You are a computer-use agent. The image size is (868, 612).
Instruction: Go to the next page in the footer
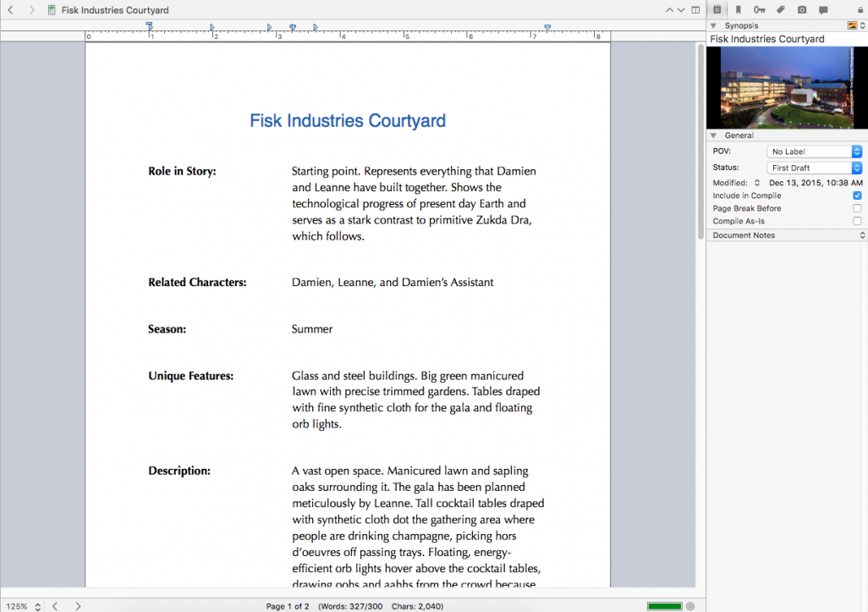pyautogui.click(x=78, y=606)
